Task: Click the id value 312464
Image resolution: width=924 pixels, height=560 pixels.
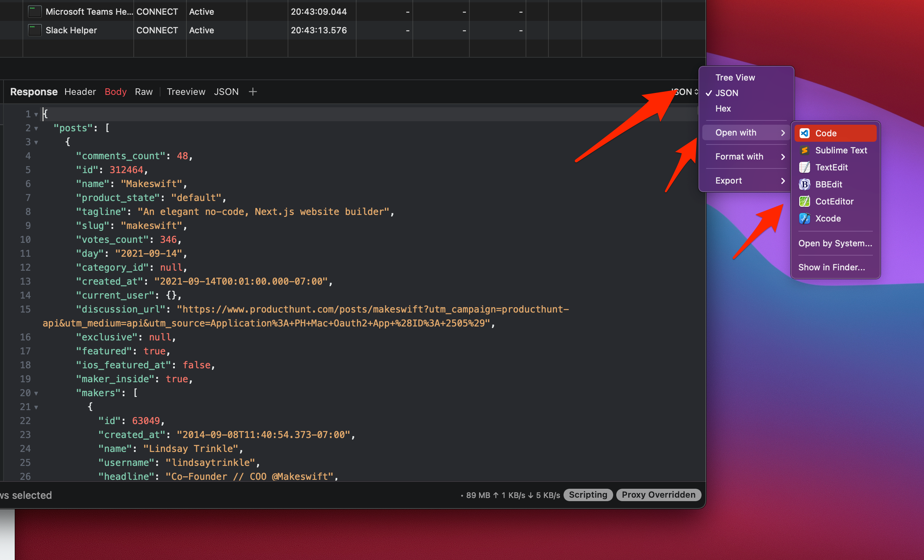Action: coord(126,170)
